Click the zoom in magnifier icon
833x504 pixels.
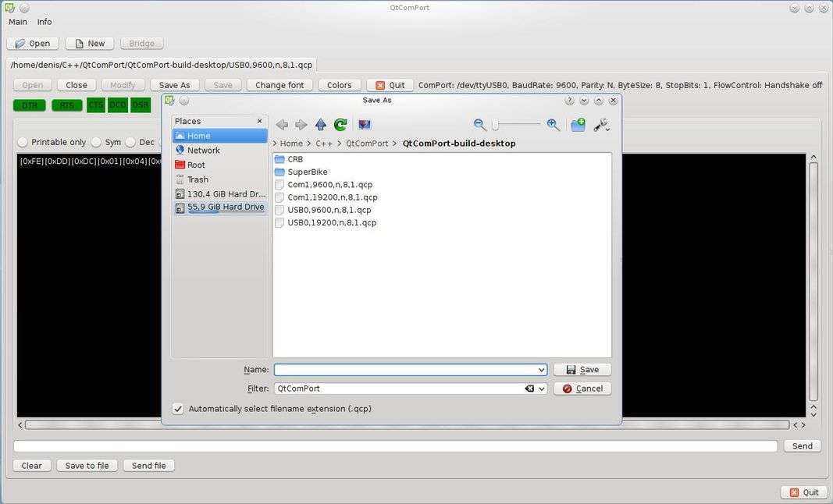coord(553,125)
